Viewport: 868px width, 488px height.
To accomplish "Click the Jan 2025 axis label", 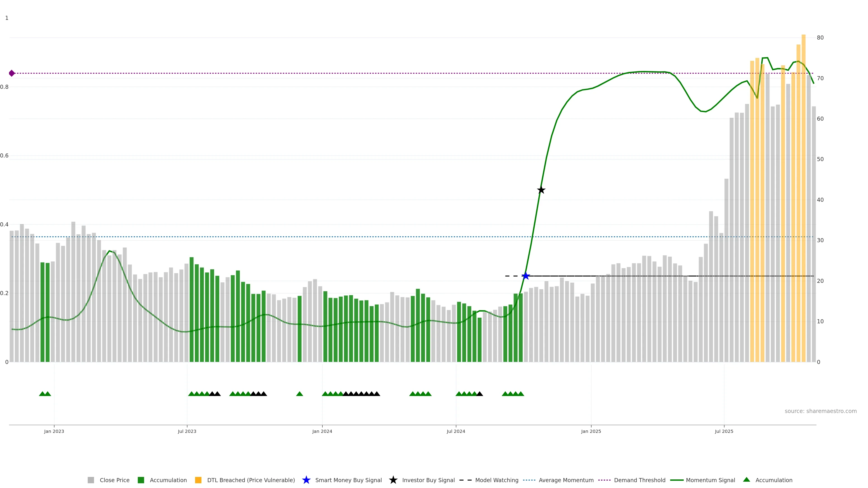I will (591, 431).
